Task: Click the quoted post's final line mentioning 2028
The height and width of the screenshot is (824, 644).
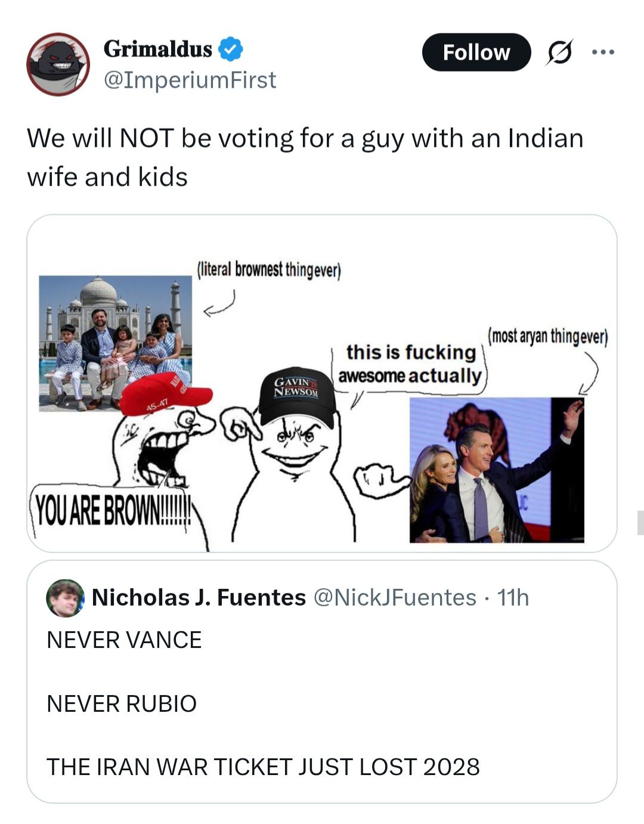Action: click(x=263, y=767)
